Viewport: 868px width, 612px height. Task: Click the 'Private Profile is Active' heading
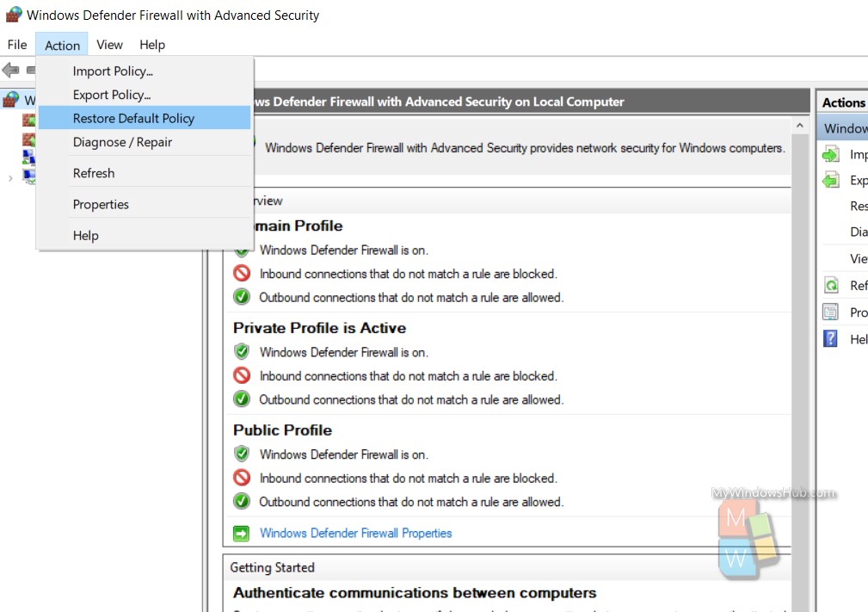point(319,328)
